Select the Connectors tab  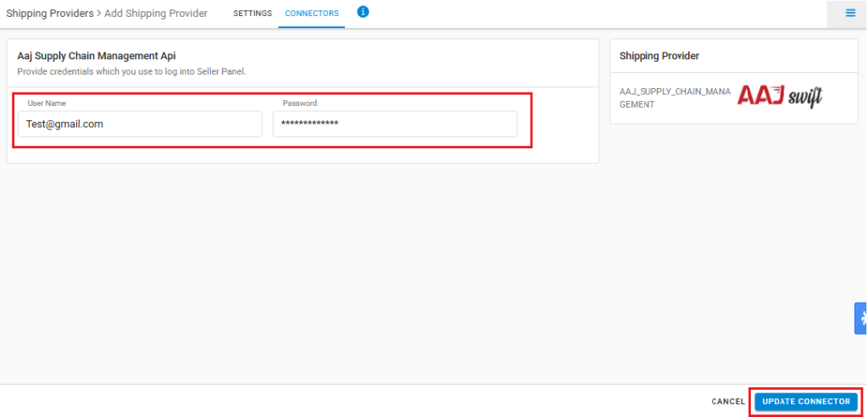pos(311,14)
